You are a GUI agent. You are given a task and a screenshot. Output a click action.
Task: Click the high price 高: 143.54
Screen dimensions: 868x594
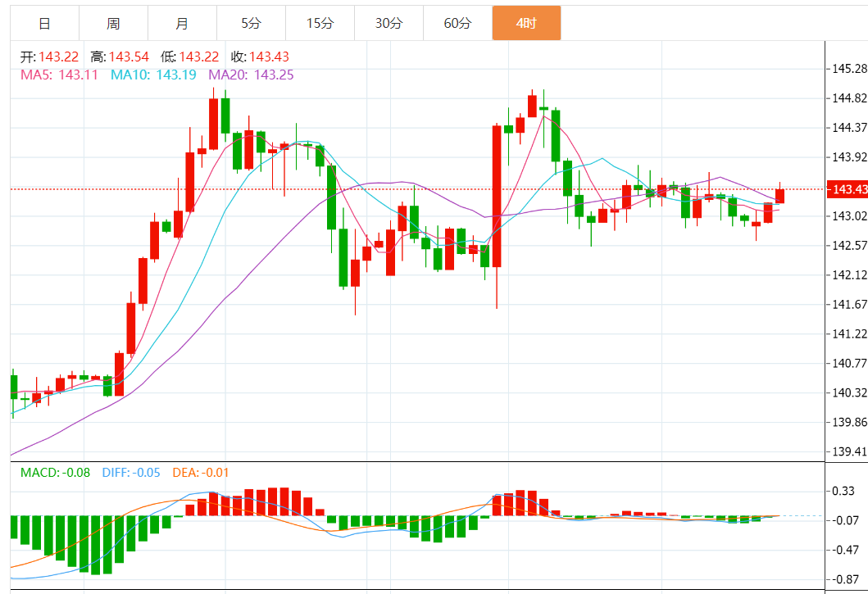pos(120,57)
